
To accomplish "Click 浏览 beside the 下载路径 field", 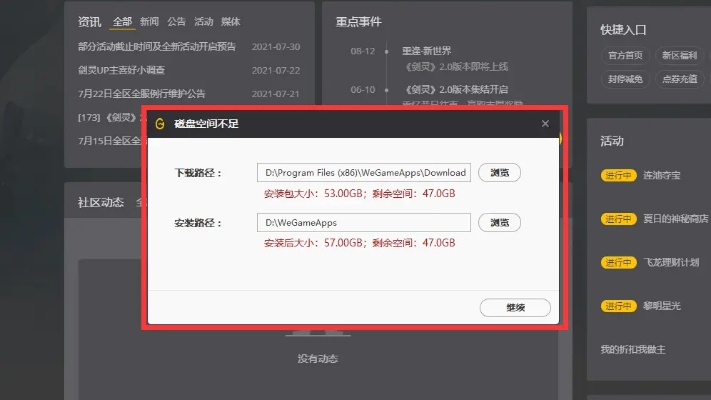I will coord(499,173).
